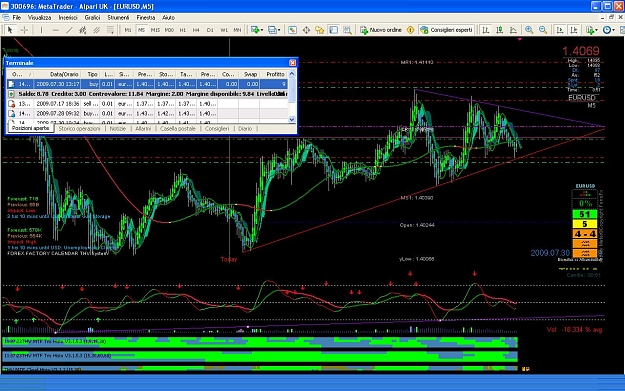This screenshot has height=391, width=625.
Task: Switch chart to W1 timeframe
Action: 224,30
